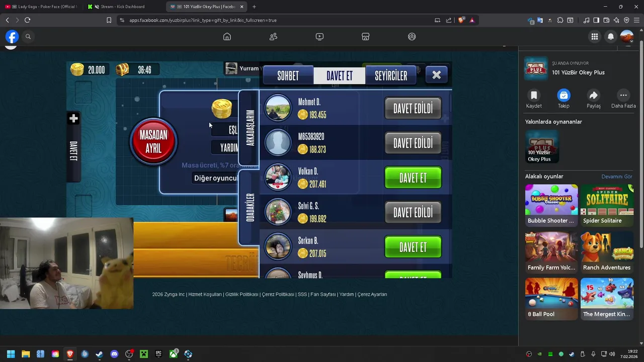Click DAVET EDİLDİ next to Selvi G. S.

pos(413,213)
